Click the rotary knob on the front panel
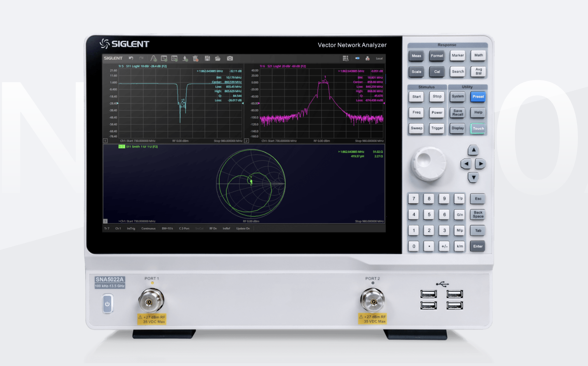 (429, 164)
